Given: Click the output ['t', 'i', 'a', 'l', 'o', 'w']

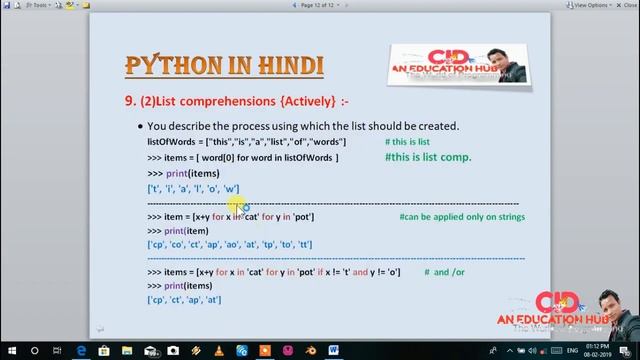Looking at the screenshot, I should pyautogui.click(x=193, y=189).
